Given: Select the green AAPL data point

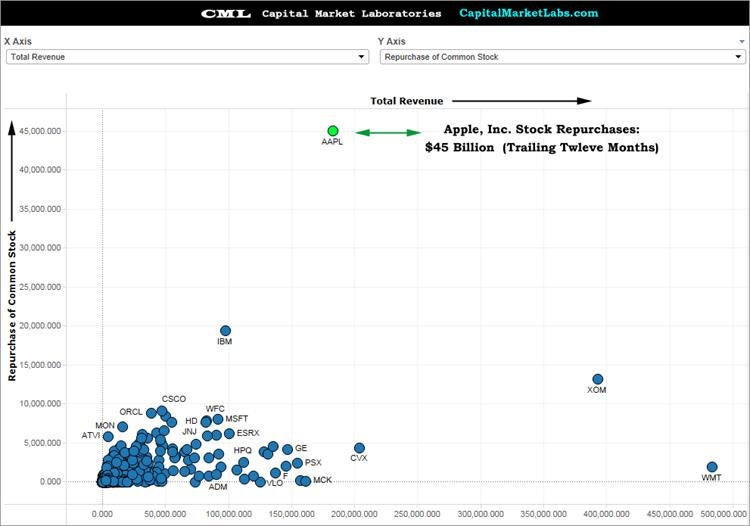Looking at the screenshot, I should (x=333, y=131).
